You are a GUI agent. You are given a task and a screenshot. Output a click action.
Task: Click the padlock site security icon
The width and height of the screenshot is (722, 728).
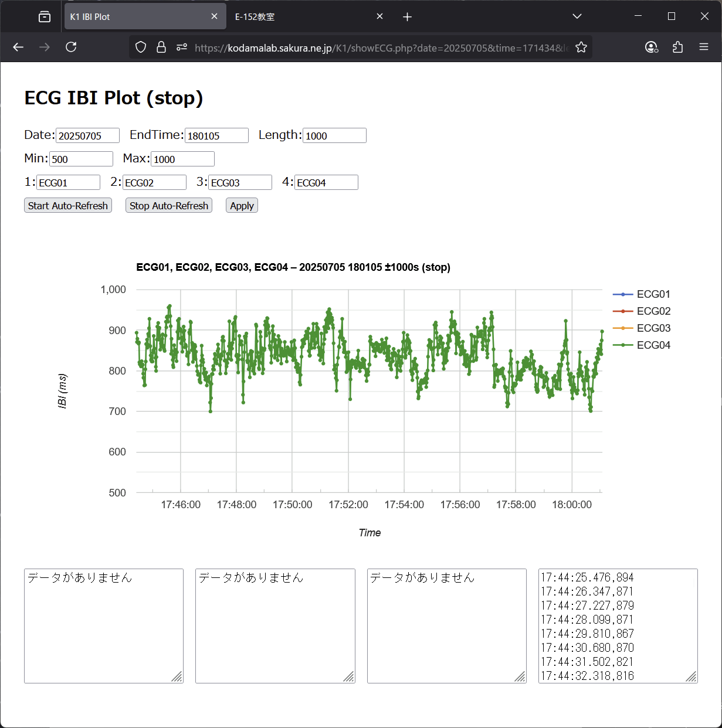[x=161, y=47]
